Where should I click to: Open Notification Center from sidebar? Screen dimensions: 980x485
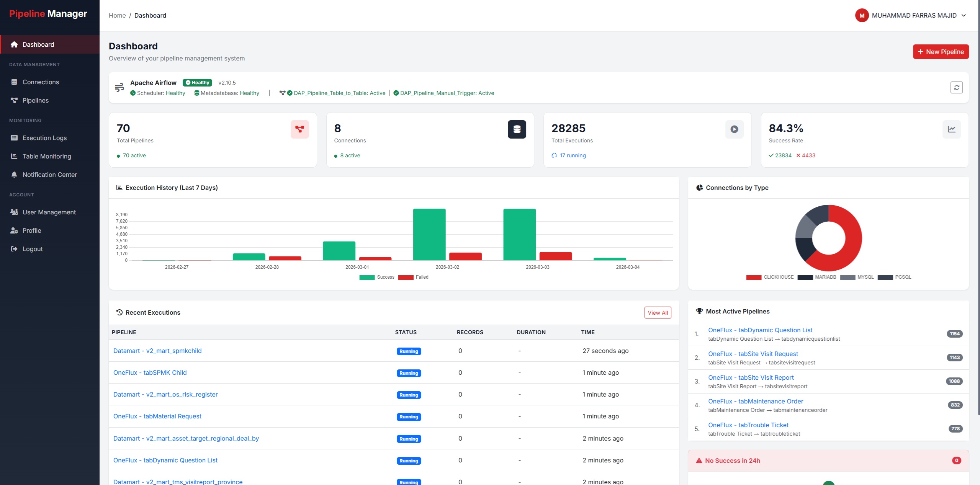[49, 175]
